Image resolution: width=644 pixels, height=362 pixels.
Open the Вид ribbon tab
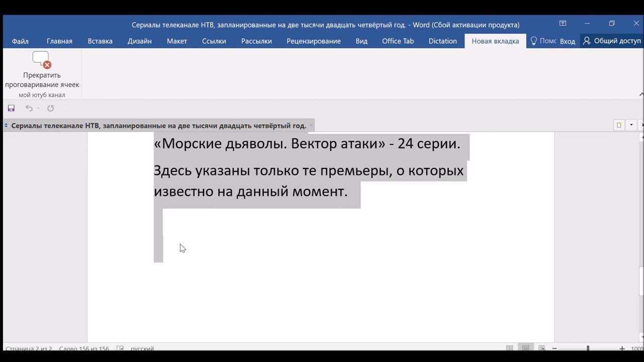pos(361,41)
